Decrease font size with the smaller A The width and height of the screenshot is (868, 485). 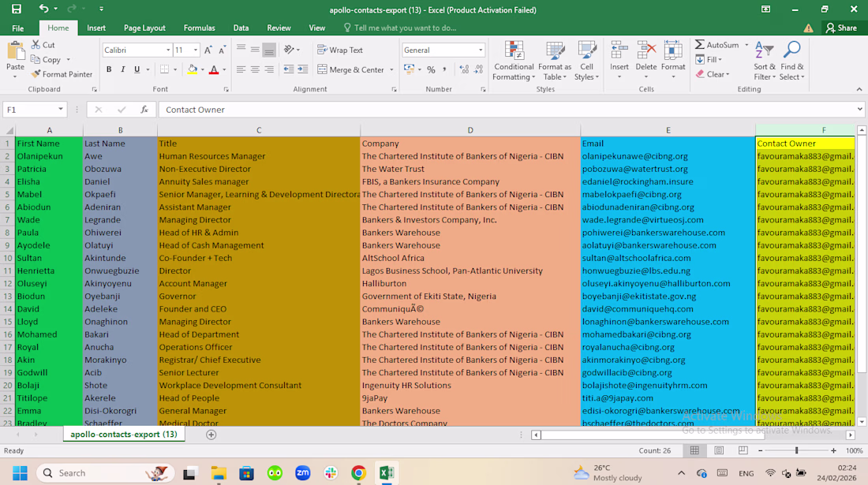pyautogui.click(x=222, y=50)
